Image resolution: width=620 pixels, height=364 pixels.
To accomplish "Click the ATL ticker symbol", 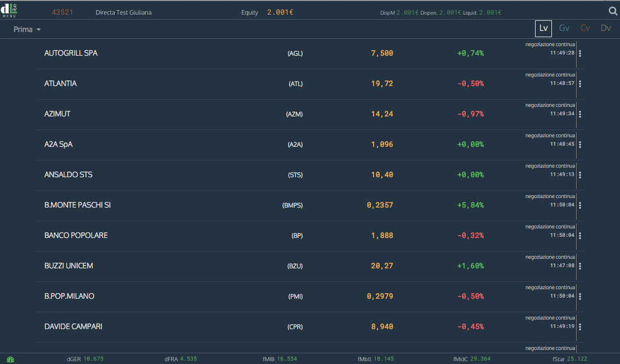I will 296,84.
